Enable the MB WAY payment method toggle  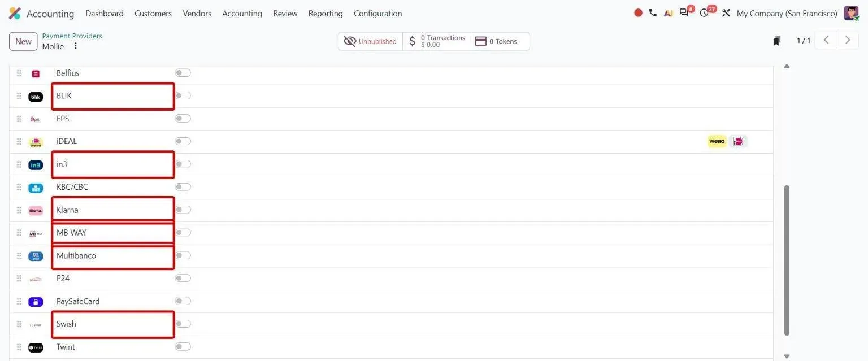pos(183,233)
